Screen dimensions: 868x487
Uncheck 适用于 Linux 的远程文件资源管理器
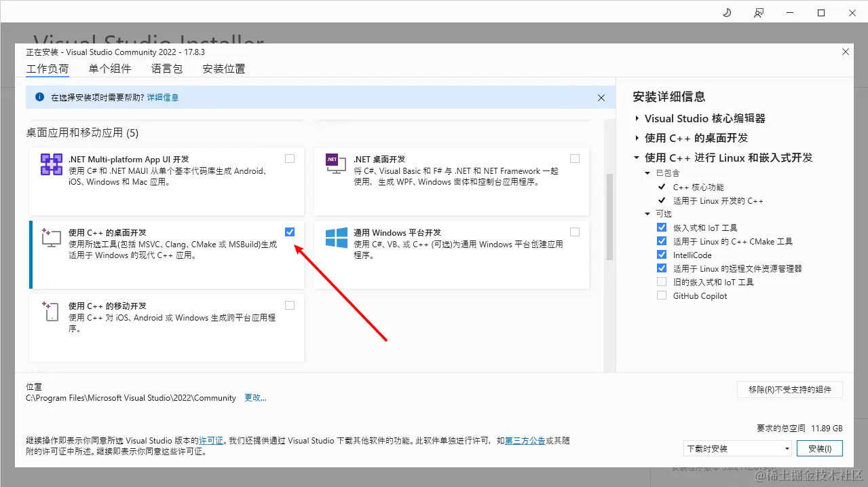tap(662, 268)
